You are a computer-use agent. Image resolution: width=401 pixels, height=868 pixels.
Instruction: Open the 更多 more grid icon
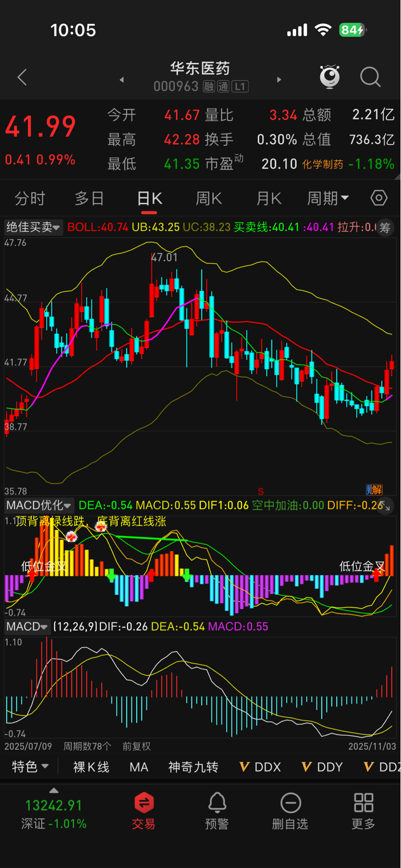click(363, 811)
